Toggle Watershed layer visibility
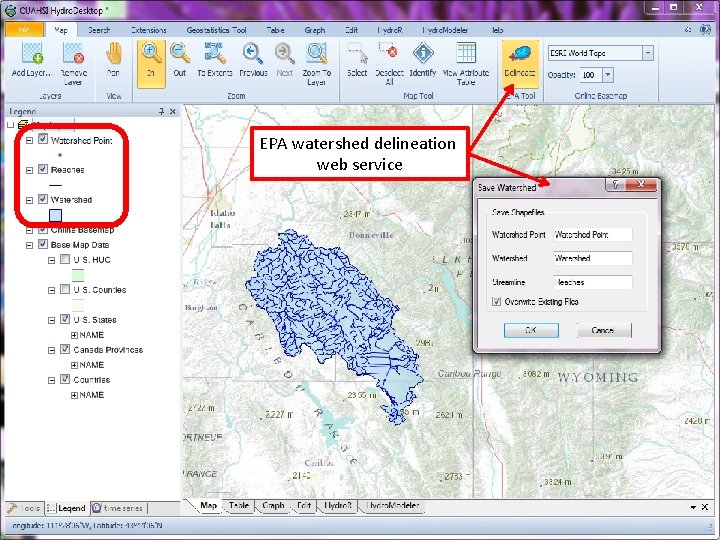720x540 pixels. click(43, 199)
